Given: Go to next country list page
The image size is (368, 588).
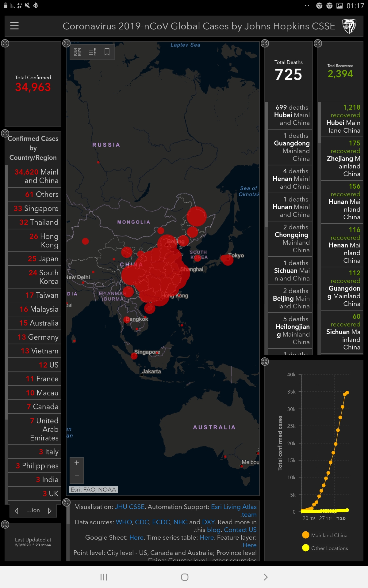Looking at the screenshot, I should tap(49, 511).
